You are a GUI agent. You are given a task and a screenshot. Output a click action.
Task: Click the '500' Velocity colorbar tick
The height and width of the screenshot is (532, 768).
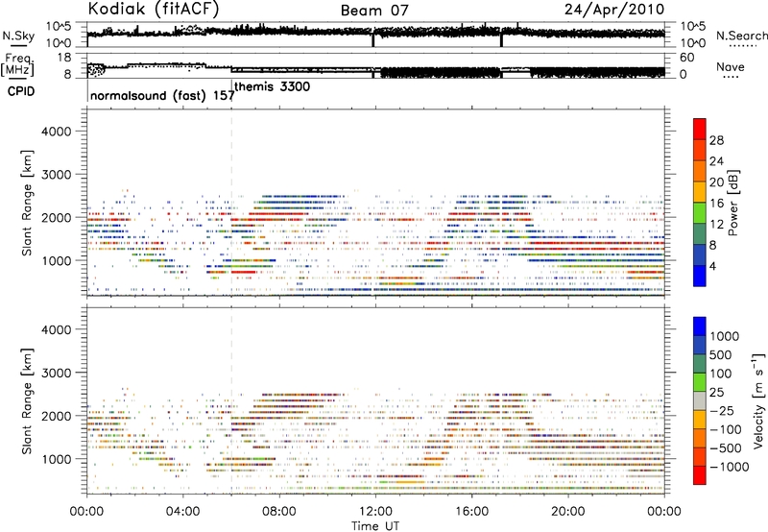coord(723,354)
